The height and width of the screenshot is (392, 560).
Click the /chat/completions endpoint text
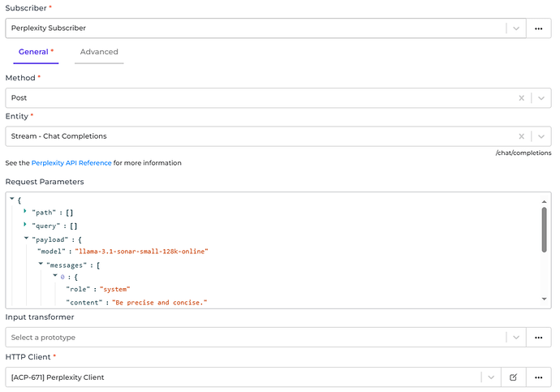523,153
